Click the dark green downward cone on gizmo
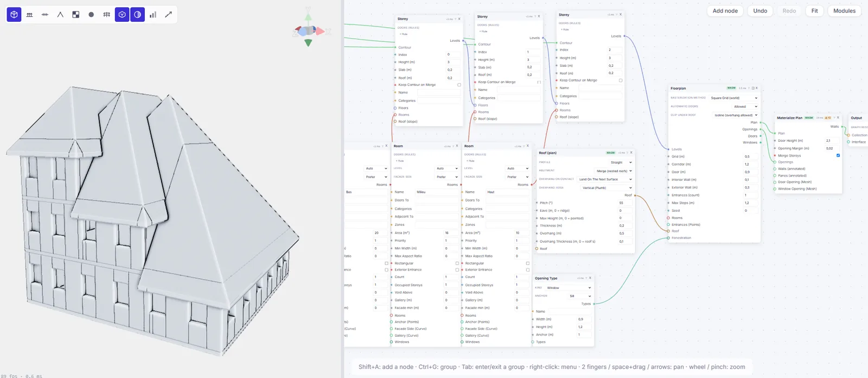This screenshot has width=868, height=378. pos(308,42)
